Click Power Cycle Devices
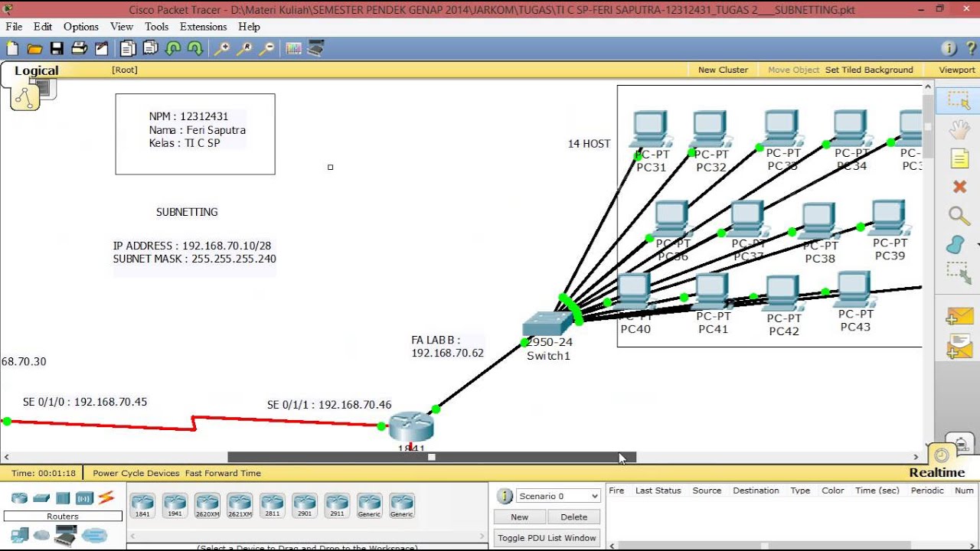 point(136,473)
